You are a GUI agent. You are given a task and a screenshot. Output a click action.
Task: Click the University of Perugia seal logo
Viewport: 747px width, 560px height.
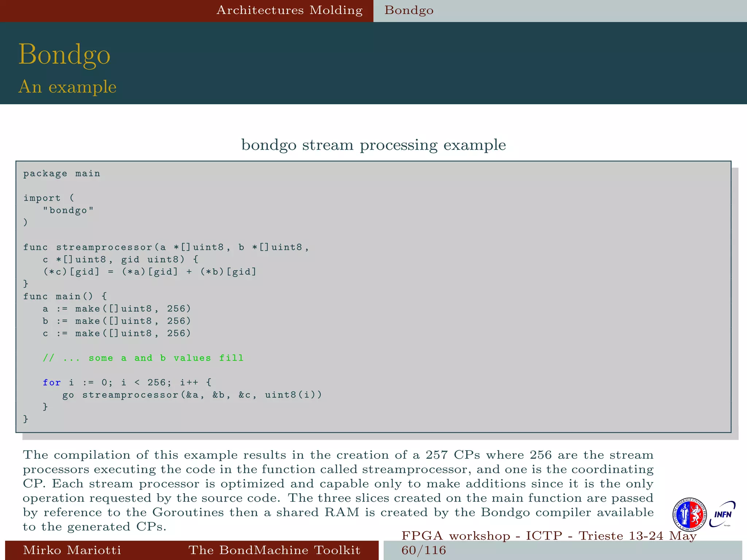[689, 514]
